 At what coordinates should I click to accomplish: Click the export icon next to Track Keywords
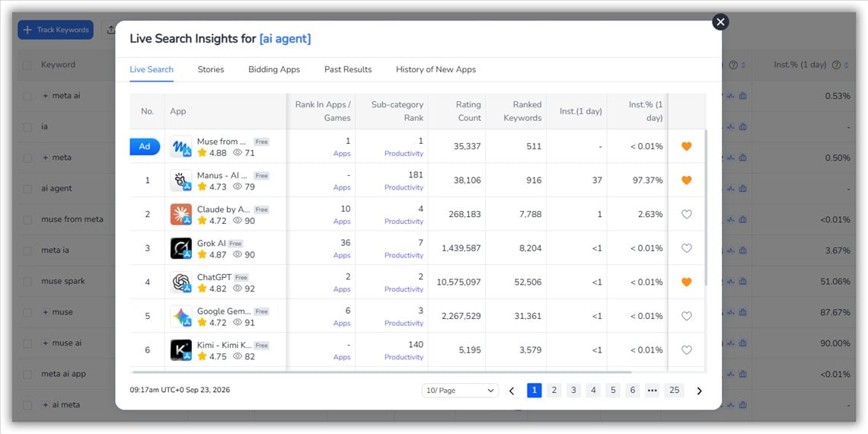click(x=110, y=30)
